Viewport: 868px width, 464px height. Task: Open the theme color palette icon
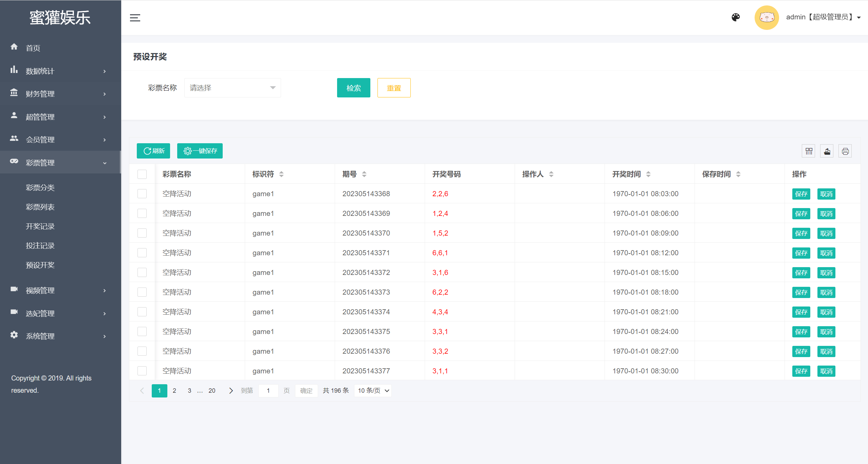click(736, 17)
